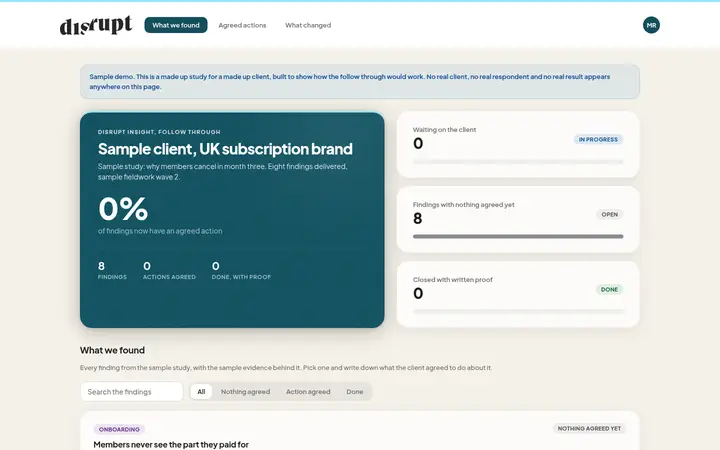Viewport: 720px width, 450px height.
Task: Open the MR user avatar
Action: click(x=651, y=25)
